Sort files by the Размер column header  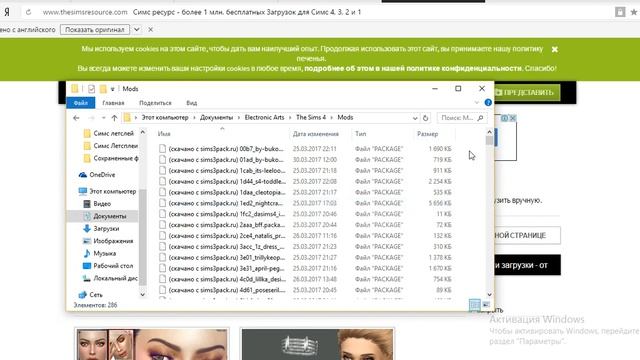point(427,134)
